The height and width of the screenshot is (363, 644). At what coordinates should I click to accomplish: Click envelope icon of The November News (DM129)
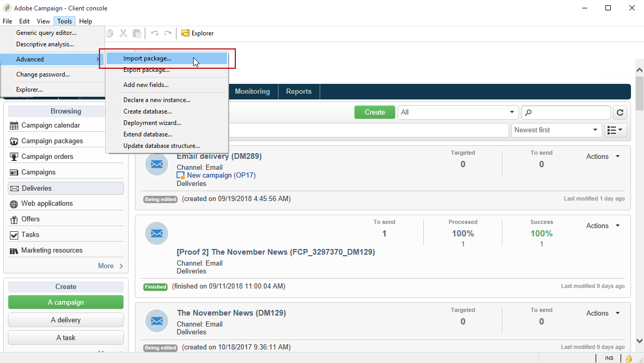157,321
